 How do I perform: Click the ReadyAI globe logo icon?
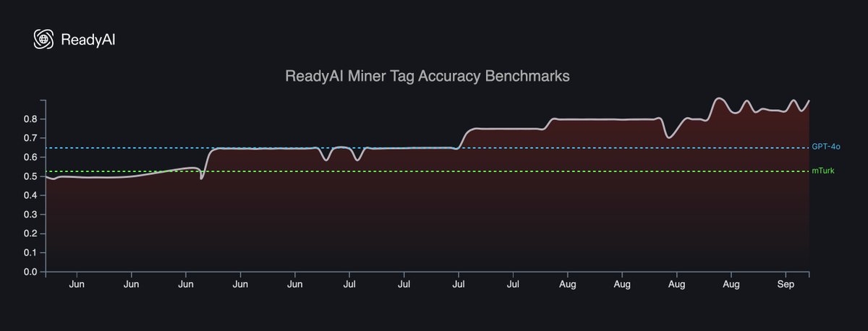pyautogui.click(x=44, y=39)
